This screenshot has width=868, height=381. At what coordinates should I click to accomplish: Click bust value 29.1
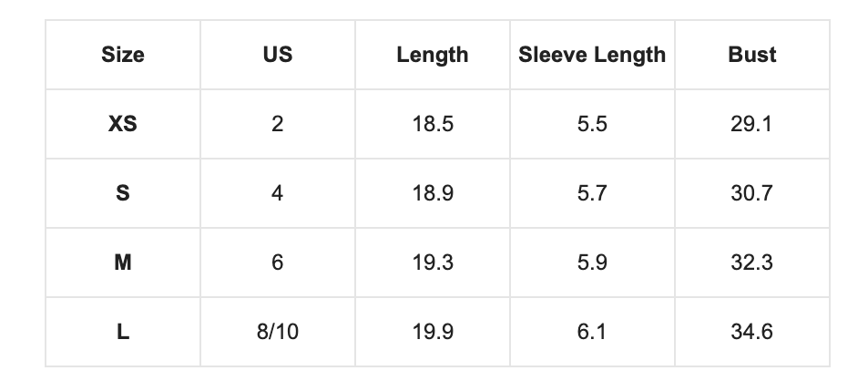[x=752, y=124]
